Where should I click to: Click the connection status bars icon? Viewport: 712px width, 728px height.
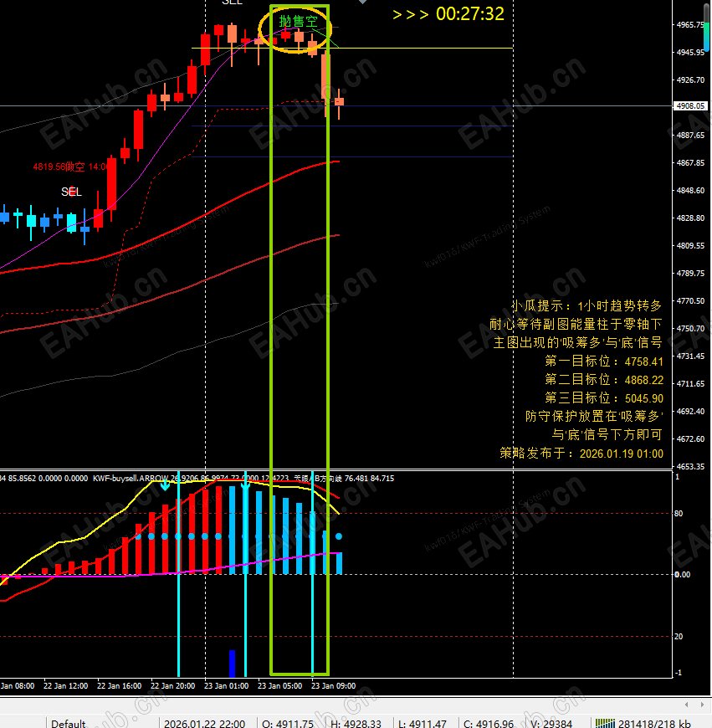coord(605,723)
